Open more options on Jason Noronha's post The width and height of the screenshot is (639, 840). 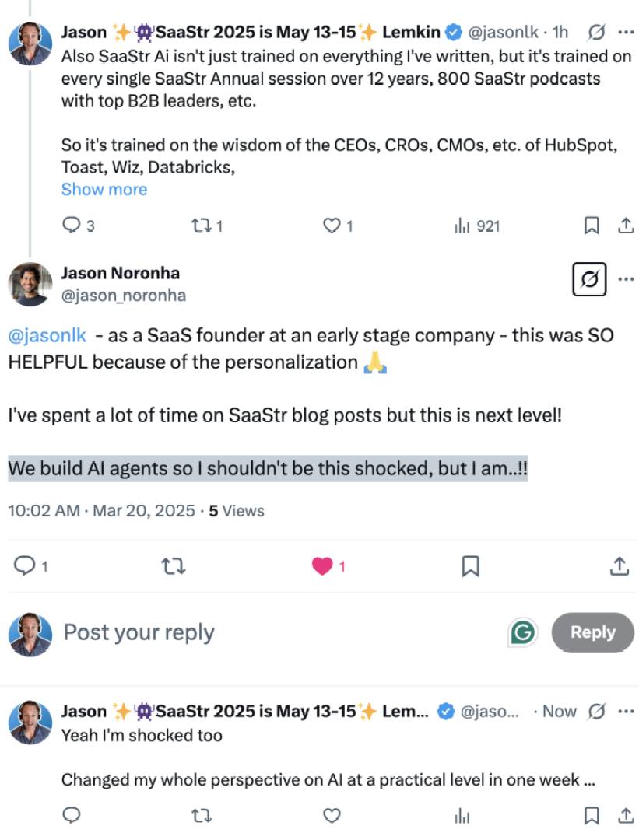[625, 279]
